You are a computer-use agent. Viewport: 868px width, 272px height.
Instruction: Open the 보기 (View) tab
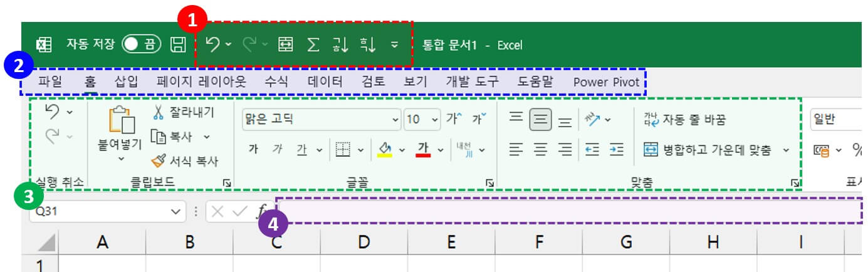[x=416, y=81]
